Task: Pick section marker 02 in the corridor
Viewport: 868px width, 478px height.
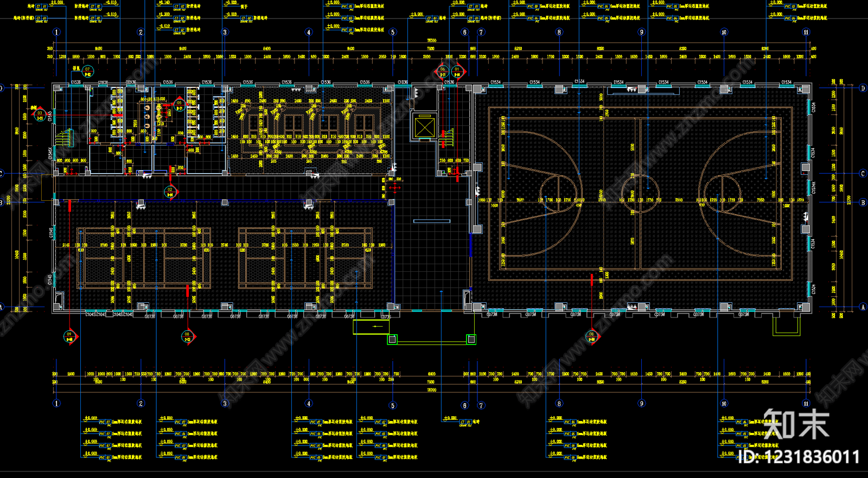Action: [x=170, y=192]
